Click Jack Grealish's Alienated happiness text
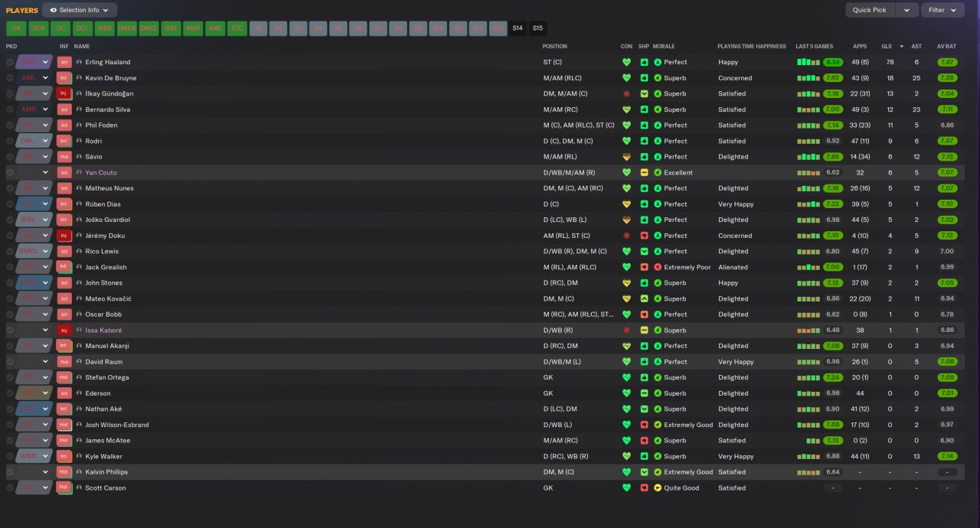The image size is (980, 528). coord(733,267)
